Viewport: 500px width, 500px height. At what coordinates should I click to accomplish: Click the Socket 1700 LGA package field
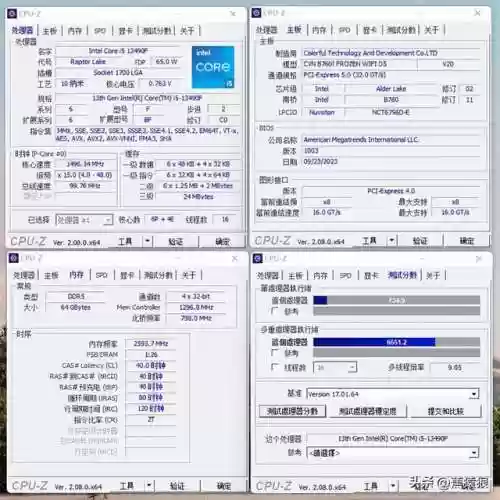(x=118, y=73)
